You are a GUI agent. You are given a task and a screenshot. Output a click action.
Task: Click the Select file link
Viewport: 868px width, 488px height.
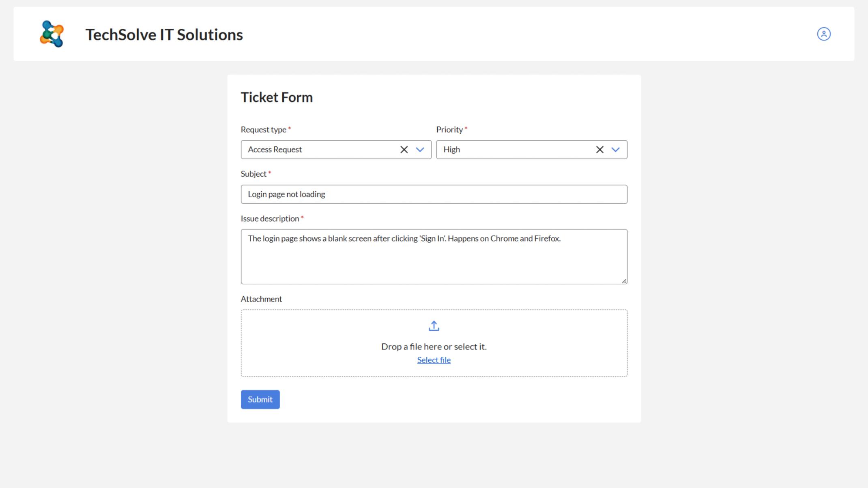pyautogui.click(x=434, y=360)
